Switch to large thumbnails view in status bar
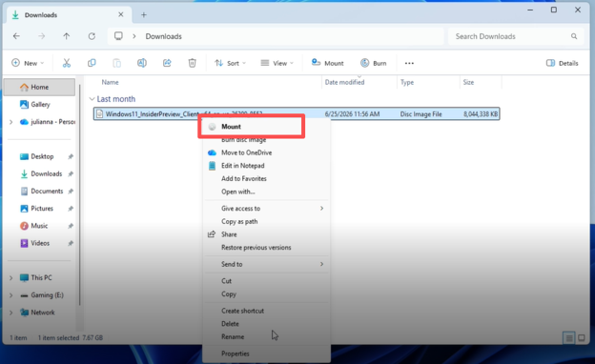Image resolution: width=595 pixels, height=364 pixels. pos(582,337)
